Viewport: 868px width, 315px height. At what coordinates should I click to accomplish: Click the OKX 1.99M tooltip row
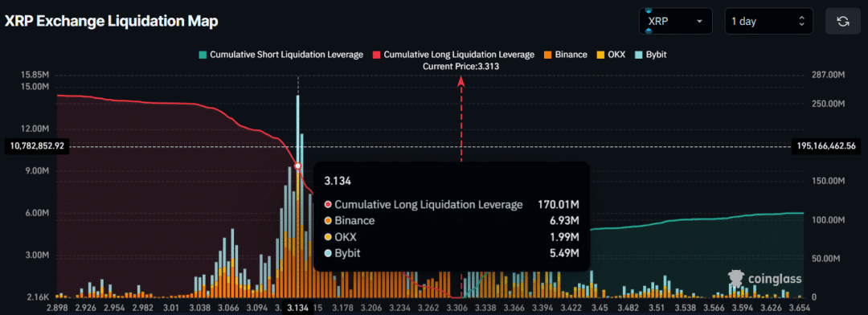coord(452,237)
